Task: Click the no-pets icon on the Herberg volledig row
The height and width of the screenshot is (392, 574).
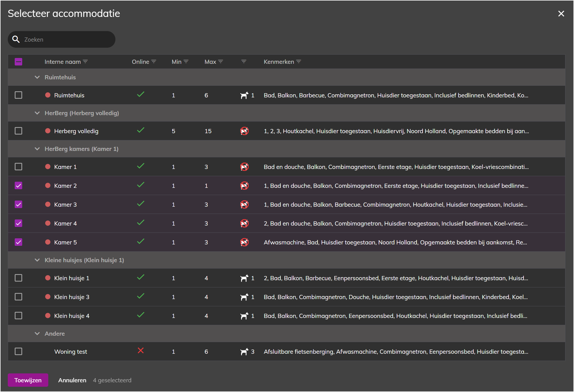Action: tap(244, 131)
